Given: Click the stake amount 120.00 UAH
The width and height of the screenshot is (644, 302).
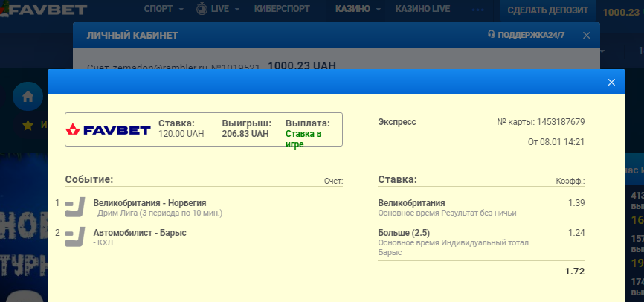Looking at the screenshot, I should coord(181,134).
